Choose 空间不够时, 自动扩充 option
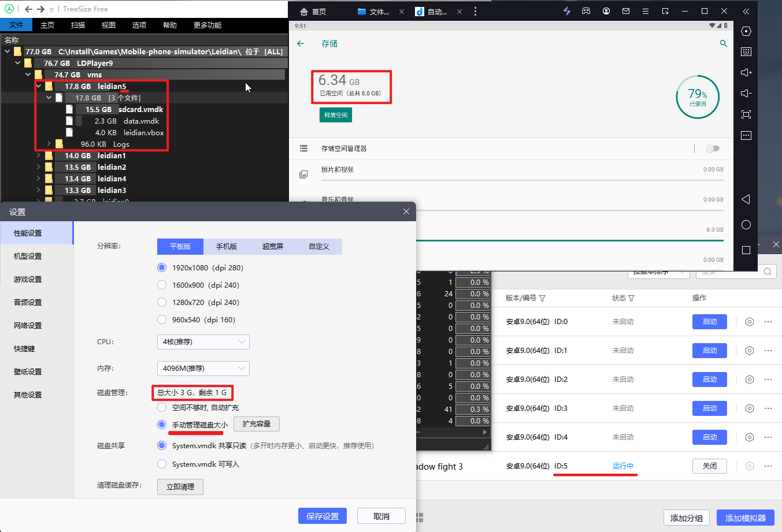 (162, 407)
